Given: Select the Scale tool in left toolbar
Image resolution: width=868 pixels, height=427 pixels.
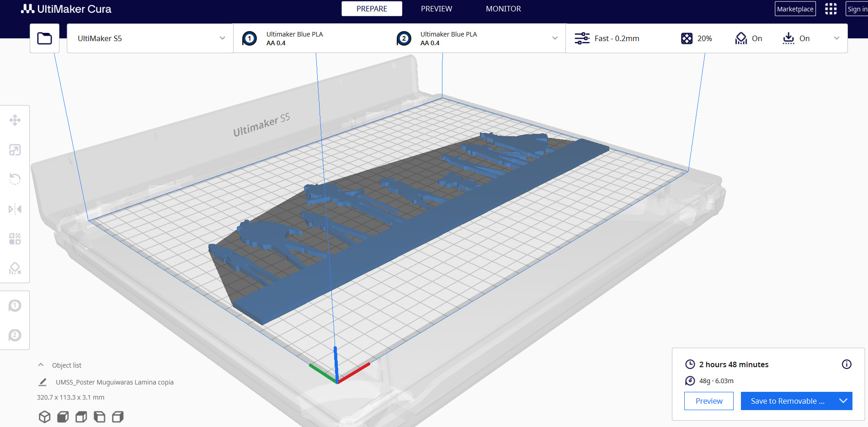Looking at the screenshot, I should coord(15,150).
